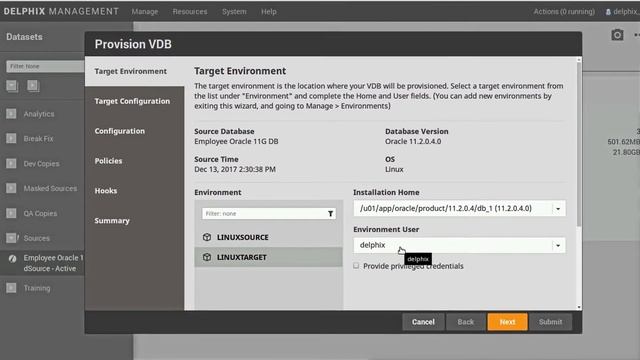Select Employee Oracle dSource - Active dataset

pyautogui.click(x=42, y=263)
